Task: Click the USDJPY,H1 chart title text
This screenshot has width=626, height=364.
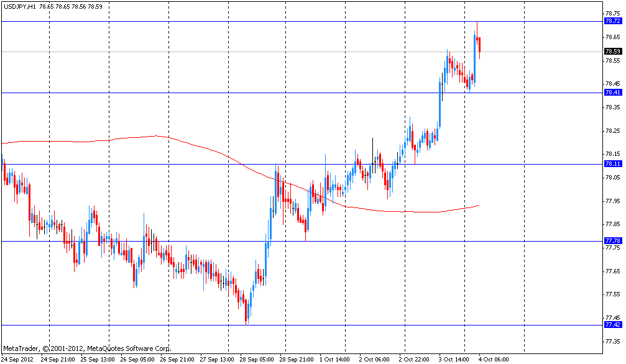Action: point(19,6)
